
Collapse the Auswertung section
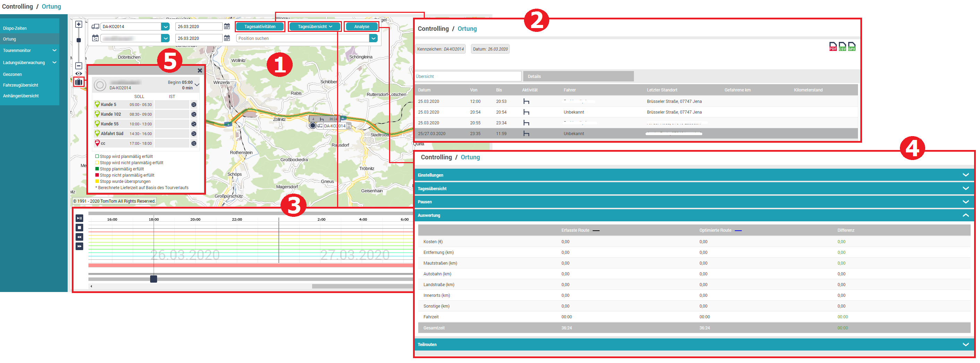(694, 215)
